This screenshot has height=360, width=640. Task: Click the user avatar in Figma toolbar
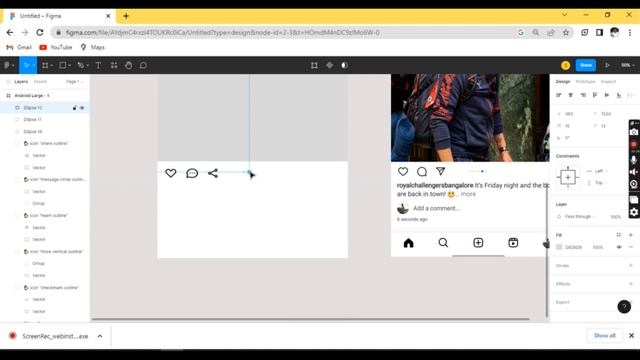pos(565,65)
